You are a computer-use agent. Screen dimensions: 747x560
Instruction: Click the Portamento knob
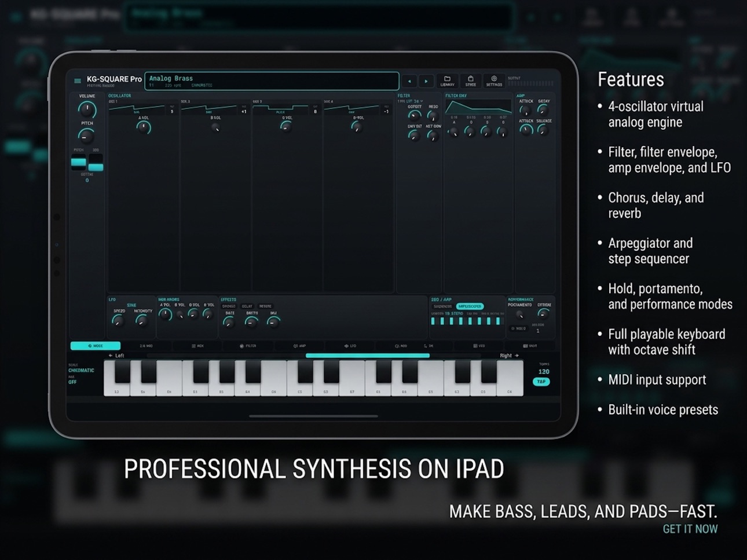[x=519, y=314]
